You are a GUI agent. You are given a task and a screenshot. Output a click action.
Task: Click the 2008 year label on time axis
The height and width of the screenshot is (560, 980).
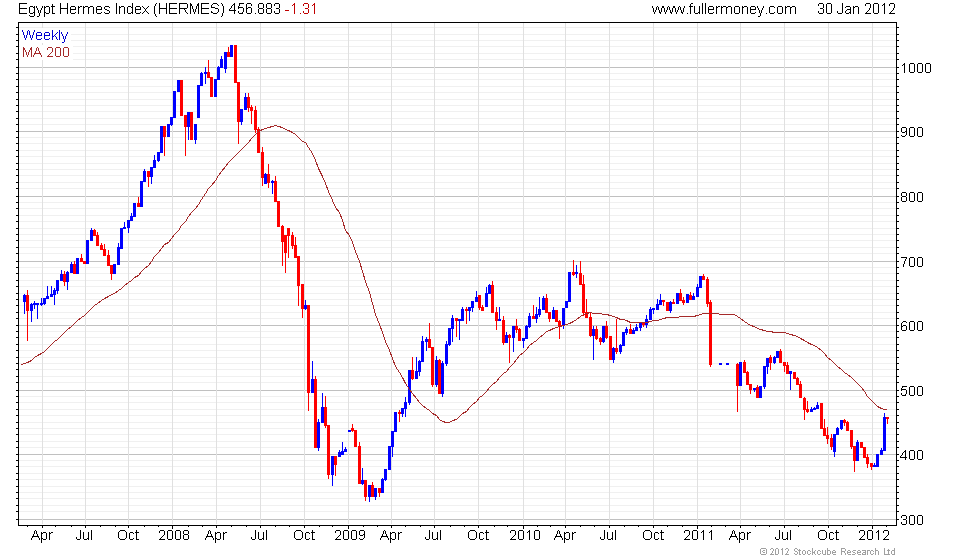click(174, 536)
